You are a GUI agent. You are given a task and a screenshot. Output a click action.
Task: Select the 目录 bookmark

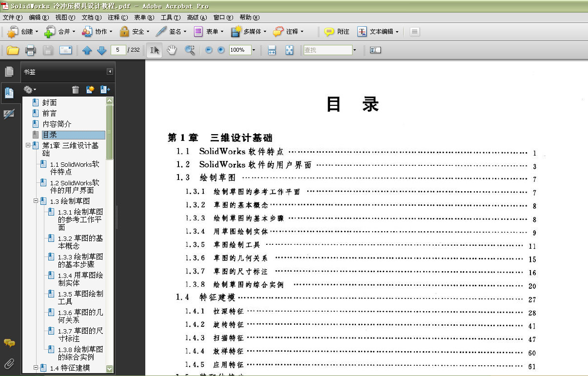(x=73, y=135)
